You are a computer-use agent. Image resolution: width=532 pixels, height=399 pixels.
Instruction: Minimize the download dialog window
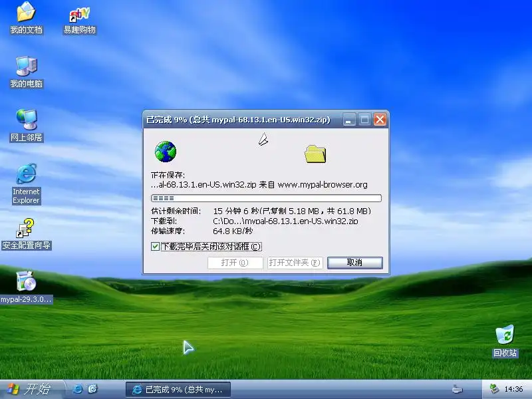[x=348, y=120]
